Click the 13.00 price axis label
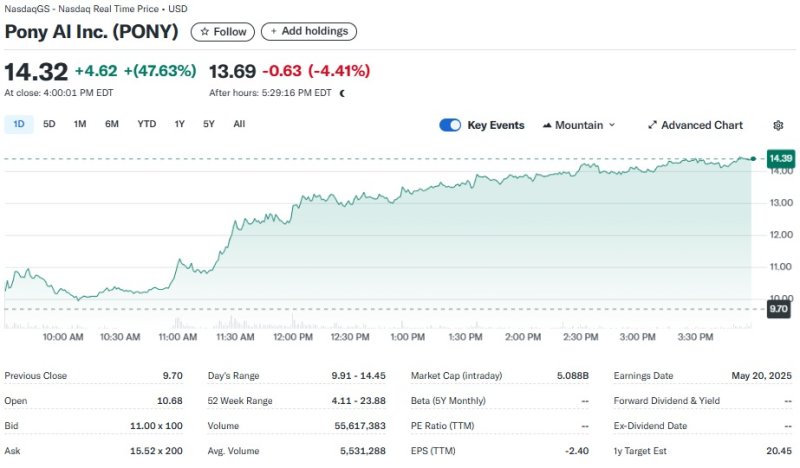Viewport: 800px width, 468px height. 782,203
